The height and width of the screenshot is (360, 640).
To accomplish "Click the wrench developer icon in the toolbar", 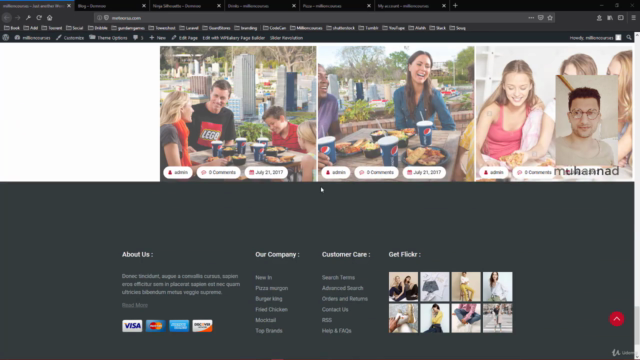I will [x=28, y=18].
